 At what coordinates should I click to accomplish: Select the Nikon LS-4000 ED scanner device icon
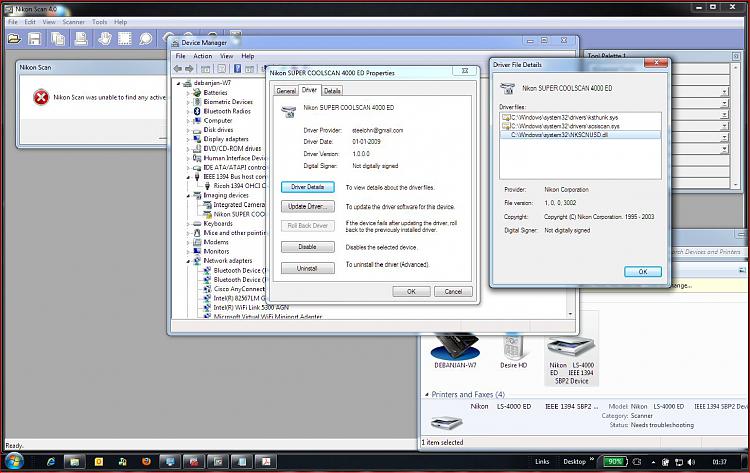571,348
